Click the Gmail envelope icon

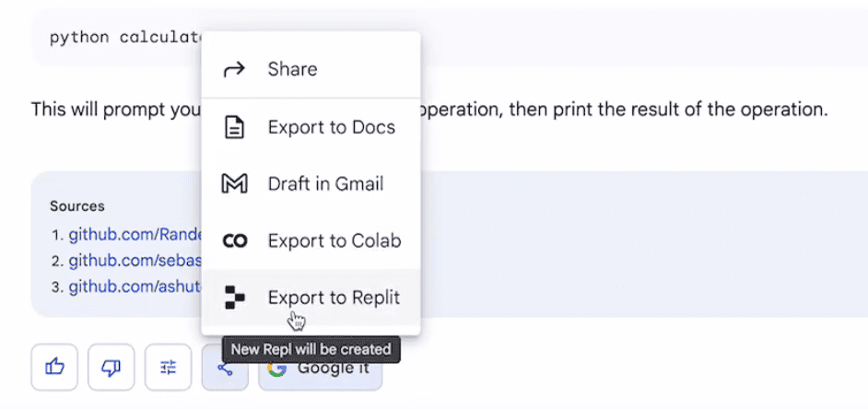pos(234,183)
